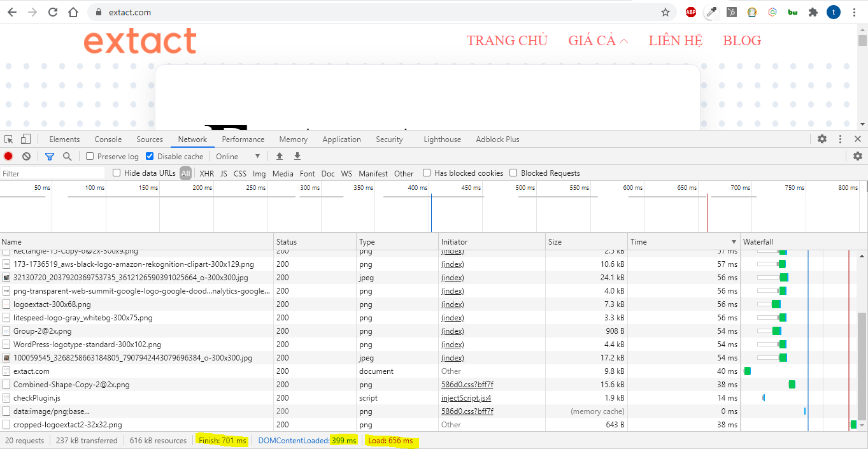This screenshot has height=449, width=868.
Task: Switch to the Console tab
Action: click(x=108, y=139)
